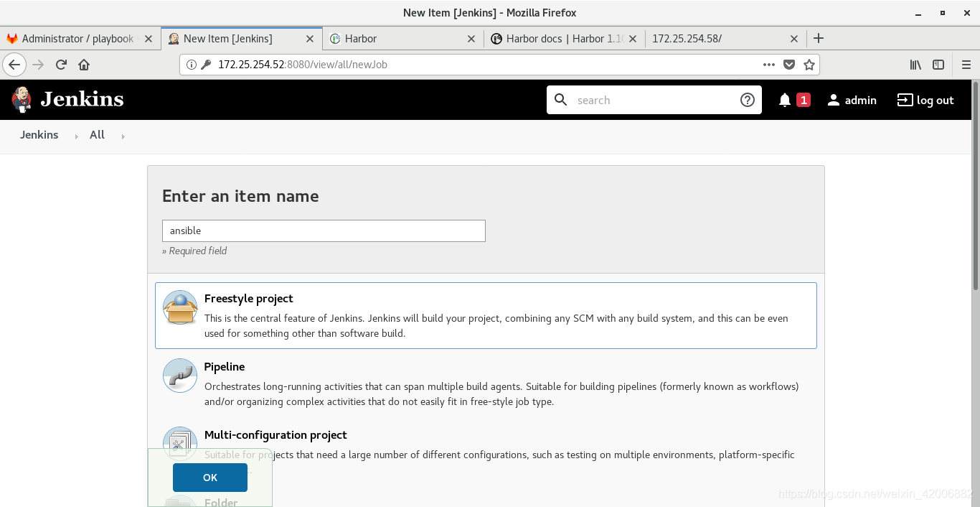Click the item name field containing ansible
The width and height of the screenshot is (980, 507).
(x=324, y=231)
